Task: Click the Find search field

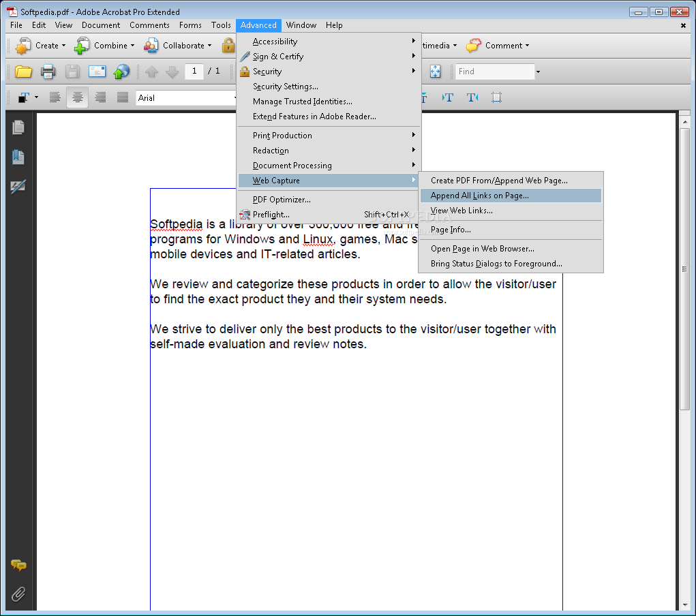Action: pos(495,72)
